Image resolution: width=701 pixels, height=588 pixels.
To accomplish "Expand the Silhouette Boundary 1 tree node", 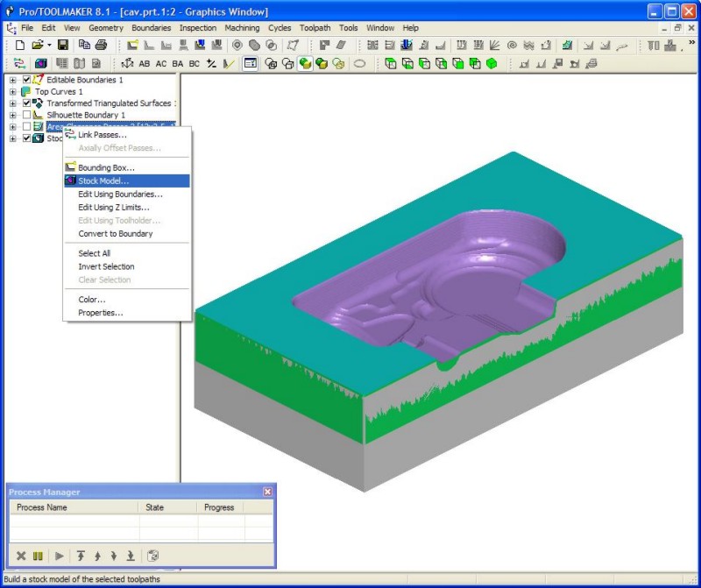I will [12, 115].
